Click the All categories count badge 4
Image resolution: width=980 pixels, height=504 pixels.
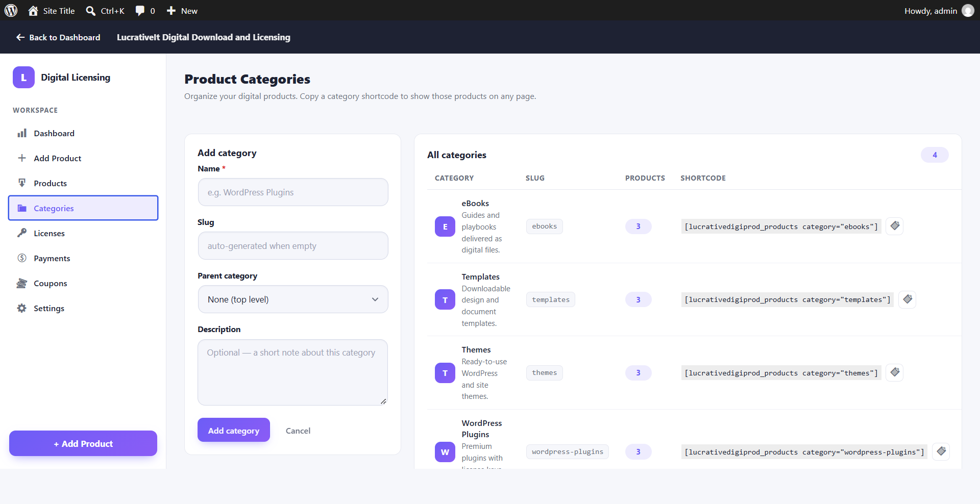(935, 155)
